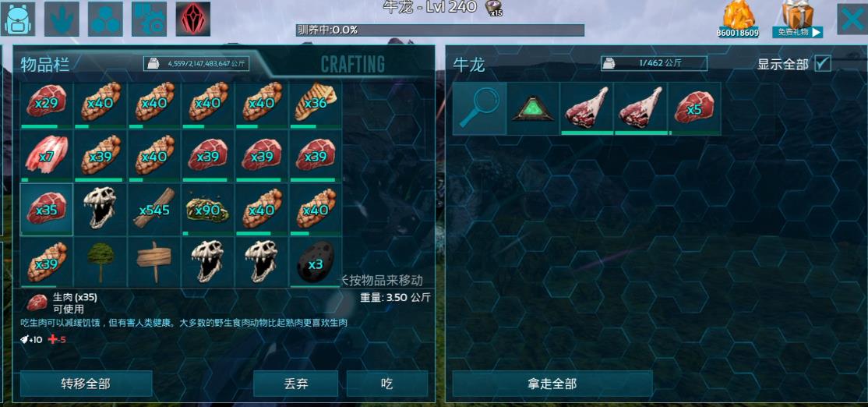Select the raw meat x5 in 牛龙 inventory

coord(694,108)
